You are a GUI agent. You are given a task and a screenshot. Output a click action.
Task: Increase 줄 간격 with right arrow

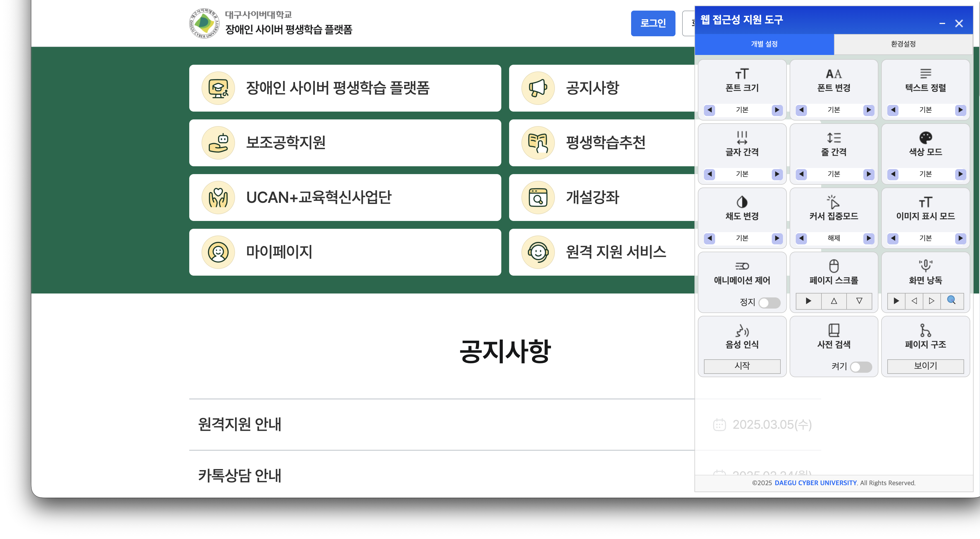coord(869,174)
